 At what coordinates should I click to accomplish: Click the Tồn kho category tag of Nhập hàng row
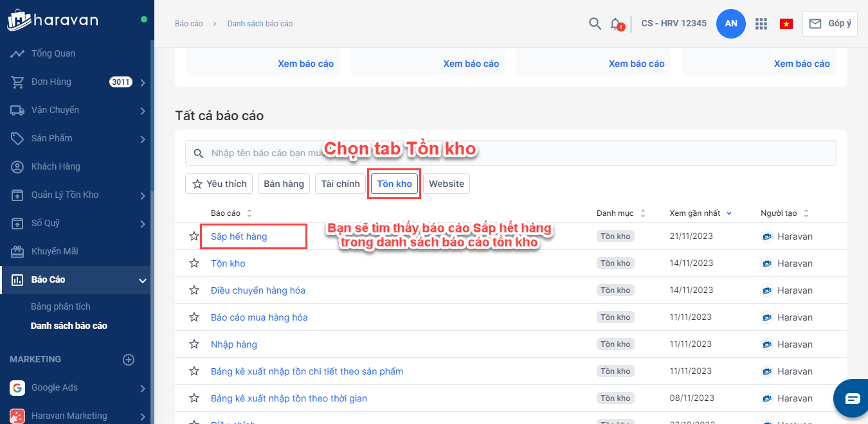(615, 344)
